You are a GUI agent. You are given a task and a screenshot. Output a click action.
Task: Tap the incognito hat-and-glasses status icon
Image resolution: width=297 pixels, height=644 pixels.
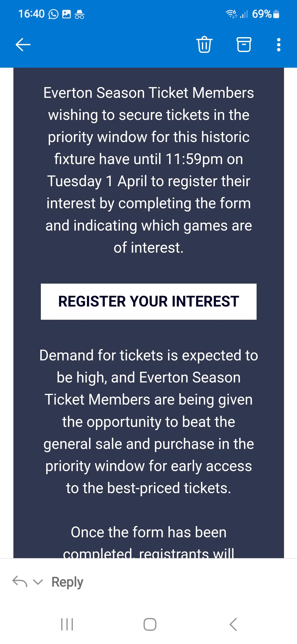click(x=79, y=14)
